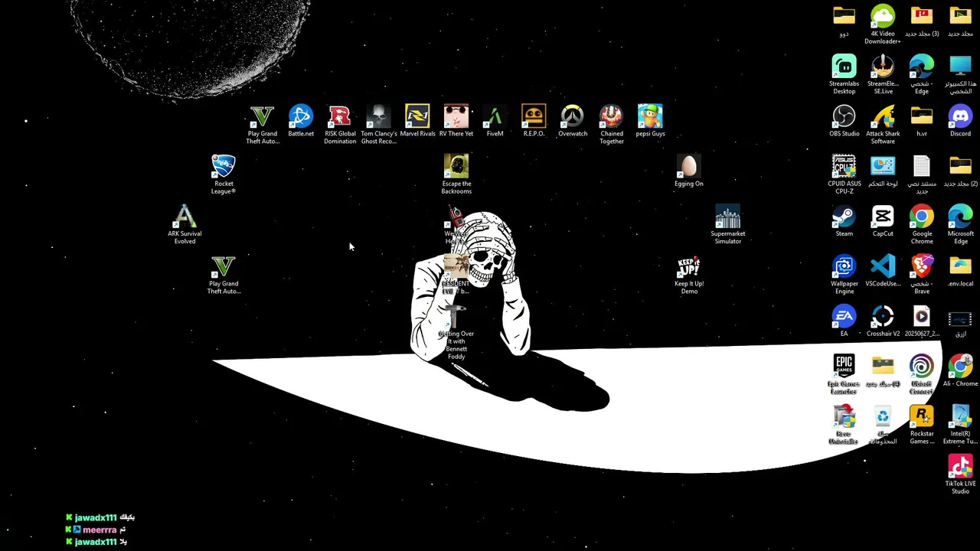The height and width of the screenshot is (551, 980).
Task: Open the Keep It Up! Demo icon
Action: (x=689, y=275)
